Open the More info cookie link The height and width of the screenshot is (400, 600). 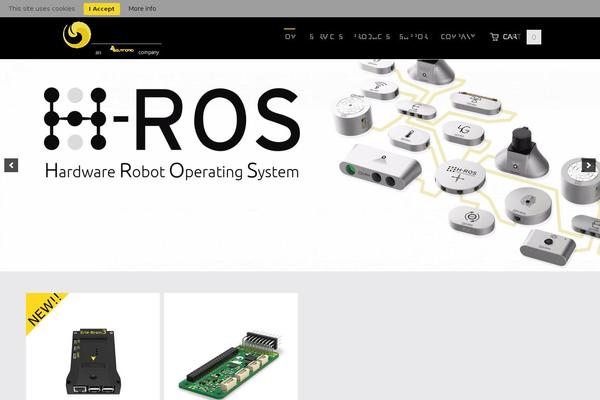142,8
